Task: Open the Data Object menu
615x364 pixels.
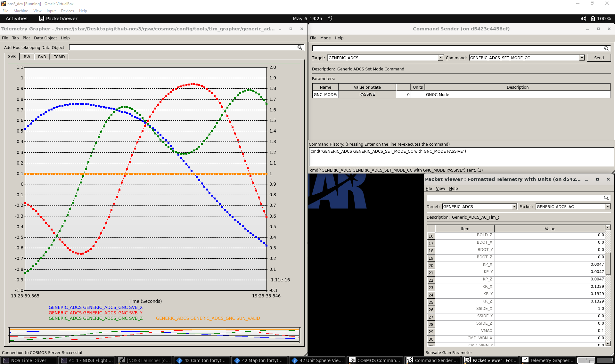Action: pos(45,38)
